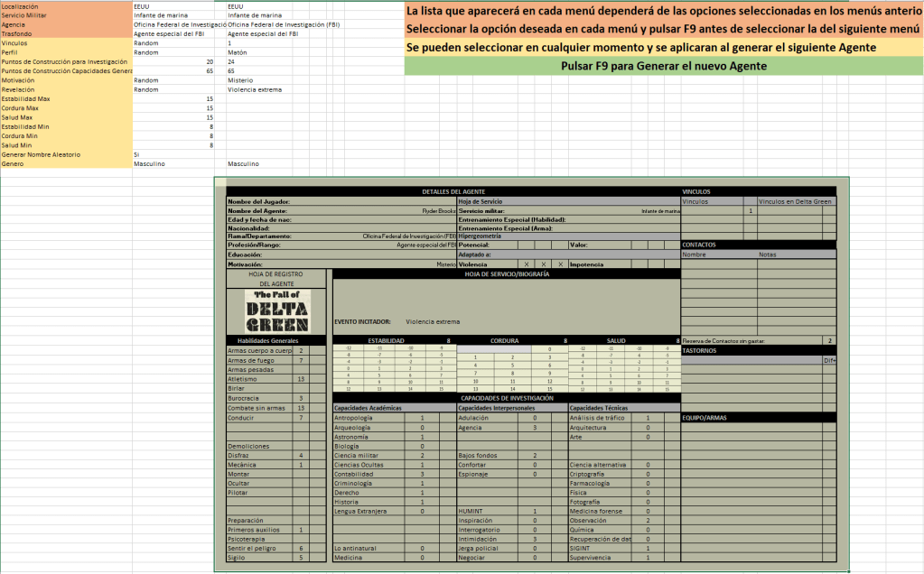Open the Localización selector right beside its label
Screen dimensions: 924x574
[173, 6]
